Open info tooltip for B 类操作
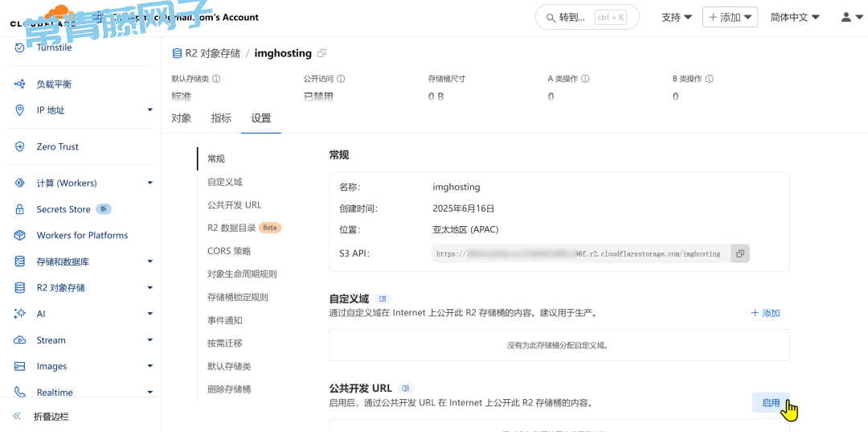868x432 pixels. 709,79
